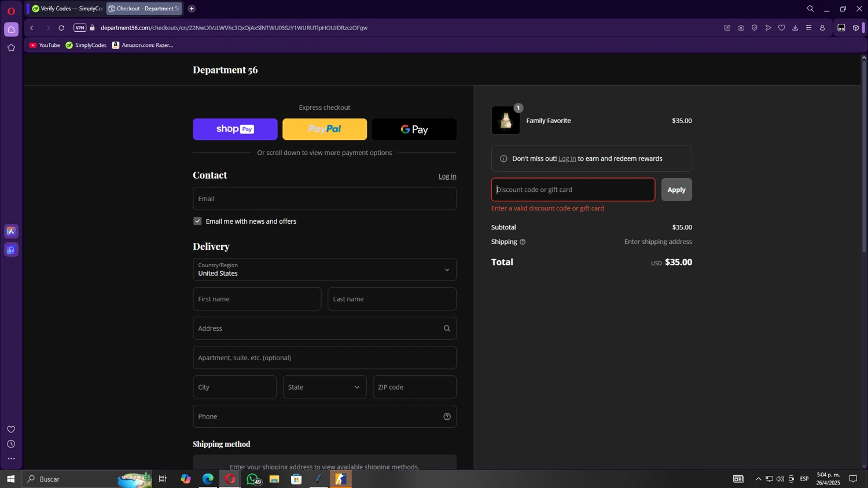Open the downloads icon in toolbar
This screenshot has height=488, width=868.
[795, 28]
